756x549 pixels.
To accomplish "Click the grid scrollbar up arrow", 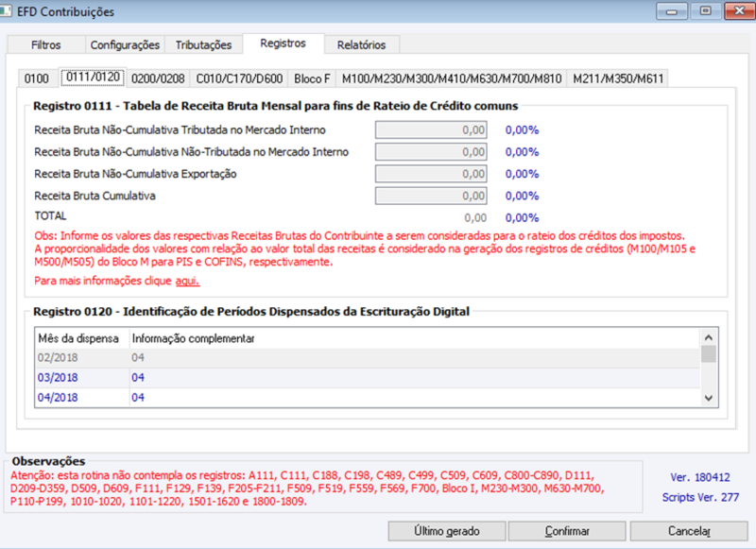I will pos(708,337).
